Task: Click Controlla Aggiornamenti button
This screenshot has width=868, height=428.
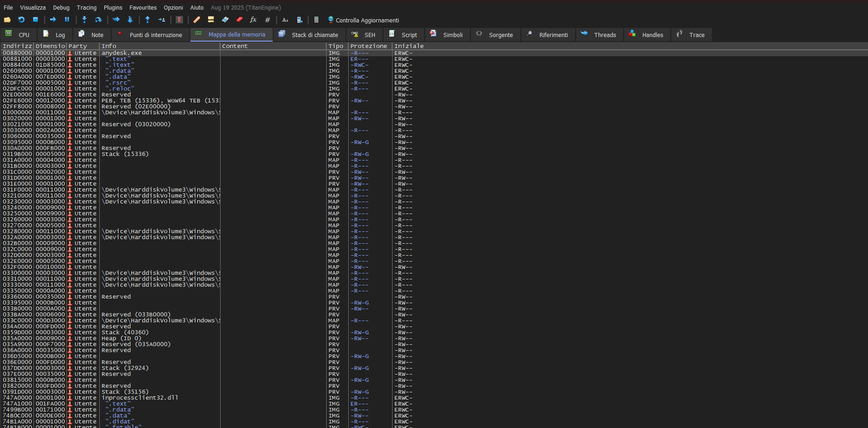Action: click(x=363, y=20)
